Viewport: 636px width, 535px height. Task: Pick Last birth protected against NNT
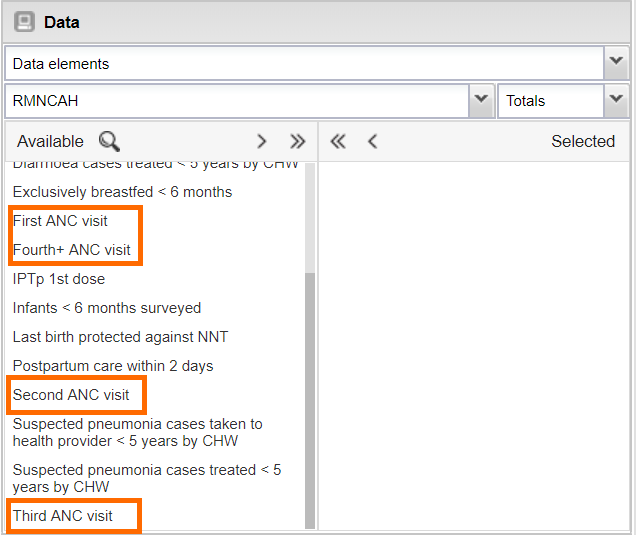[x=120, y=337]
